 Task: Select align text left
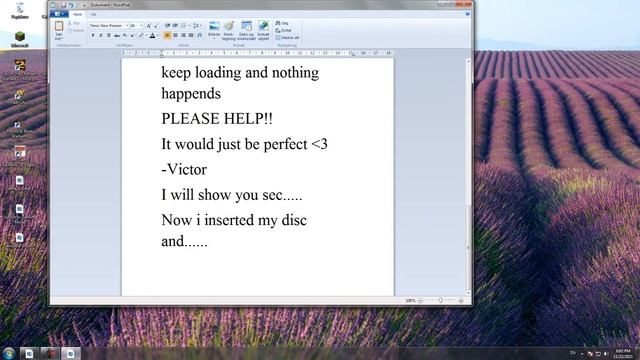(x=167, y=36)
